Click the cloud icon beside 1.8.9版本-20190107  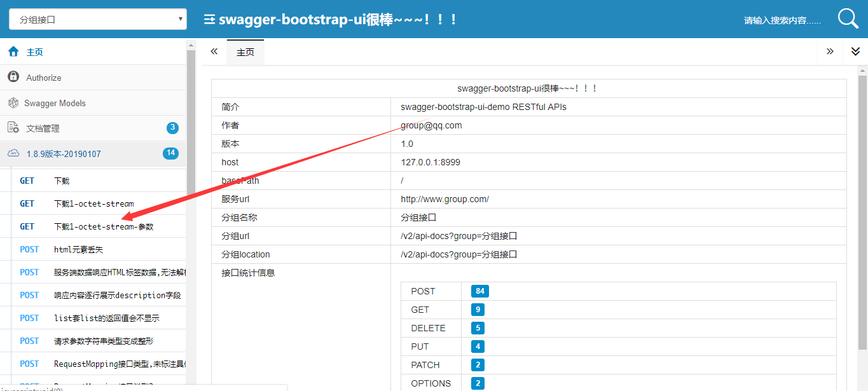click(x=13, y=153)
